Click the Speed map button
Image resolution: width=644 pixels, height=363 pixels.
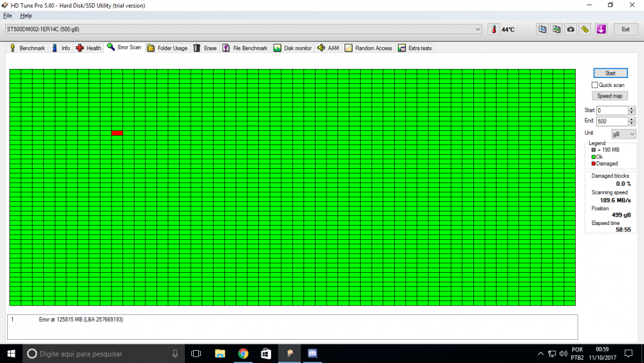tap(610, 96)
